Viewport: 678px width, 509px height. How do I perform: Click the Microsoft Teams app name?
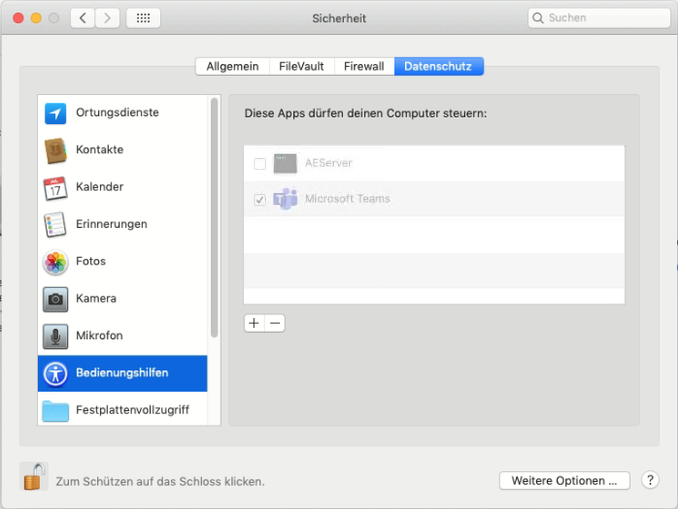point(348,198)
